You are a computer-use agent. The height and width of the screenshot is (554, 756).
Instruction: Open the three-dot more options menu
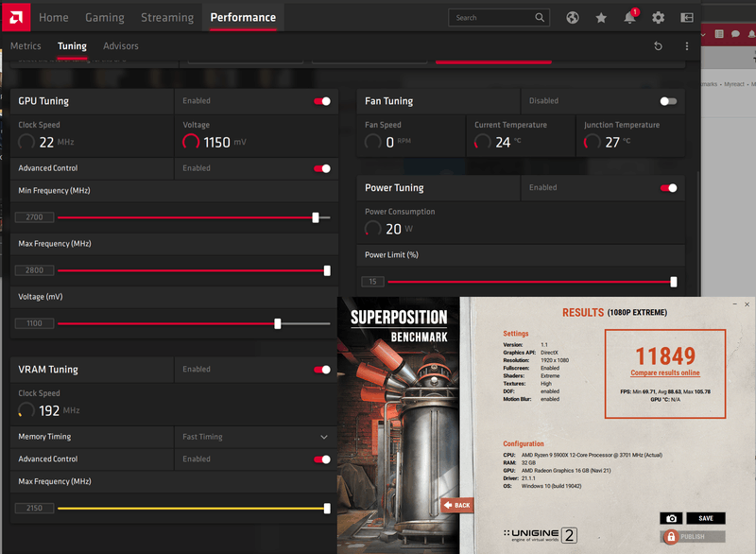[x=687, y=46]
